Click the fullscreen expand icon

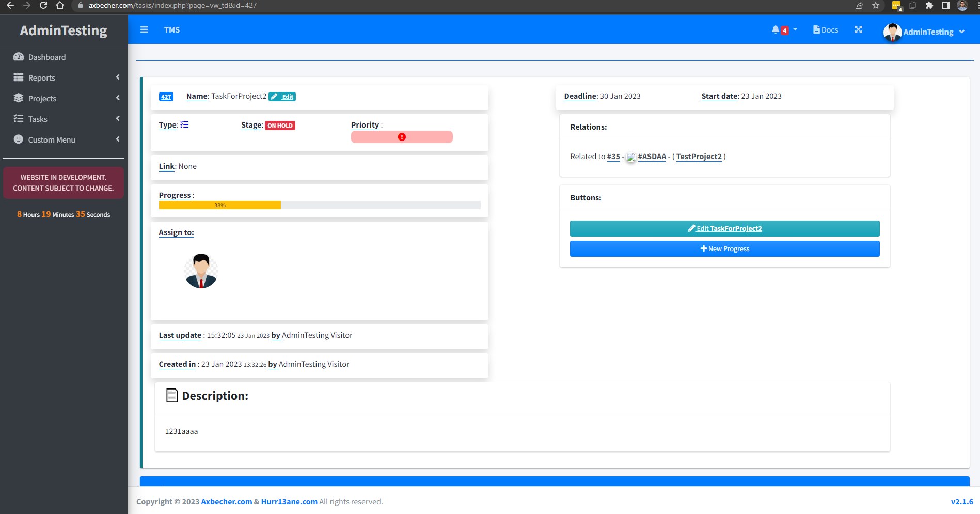[858, 29]
